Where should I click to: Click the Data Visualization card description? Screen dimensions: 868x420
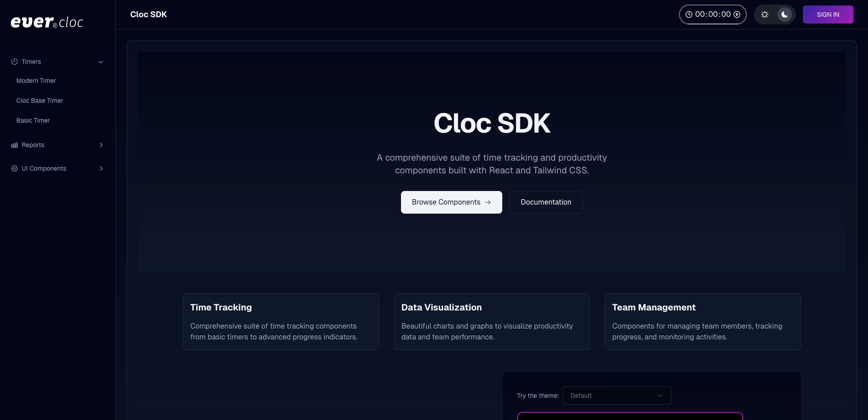[487, 332]
